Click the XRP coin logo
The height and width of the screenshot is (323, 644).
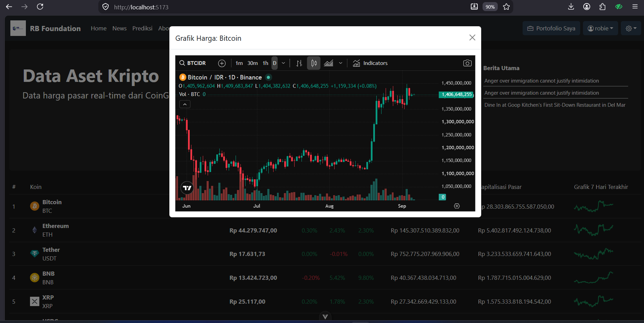[34, 302]
